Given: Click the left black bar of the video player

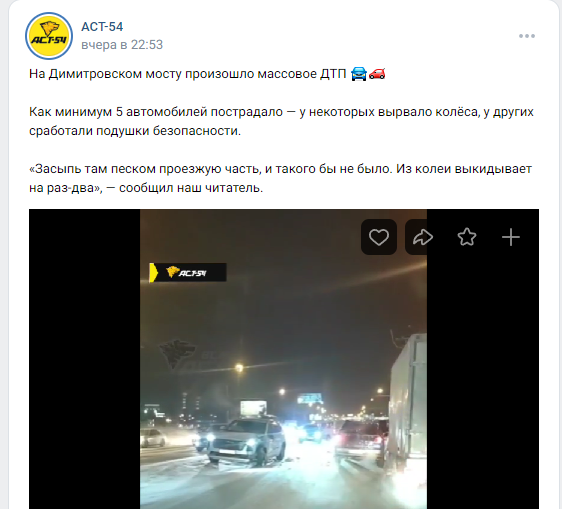Looking at the screenshot, I should tap(85, 359).
